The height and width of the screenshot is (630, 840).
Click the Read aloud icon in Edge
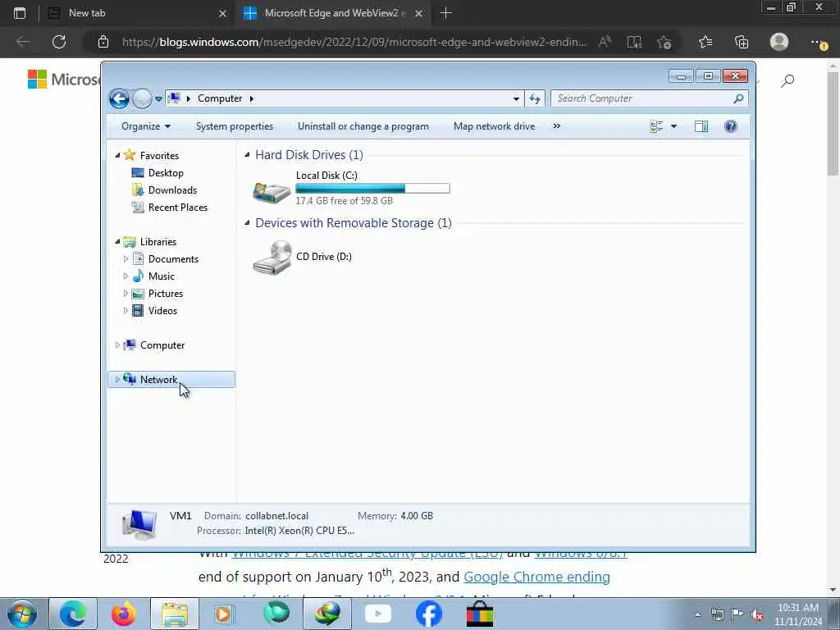(x=605, y=42)
